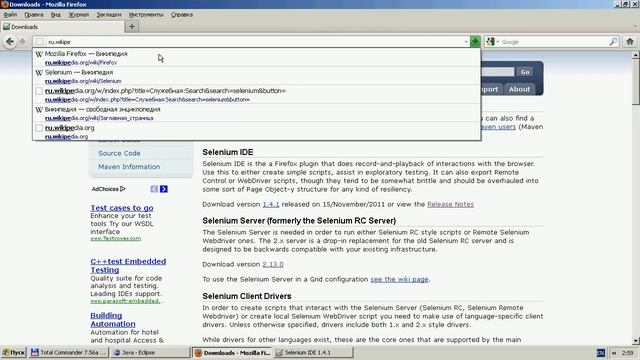Open the Правка menu
This screenshot has height=360, width=640.
33,15
